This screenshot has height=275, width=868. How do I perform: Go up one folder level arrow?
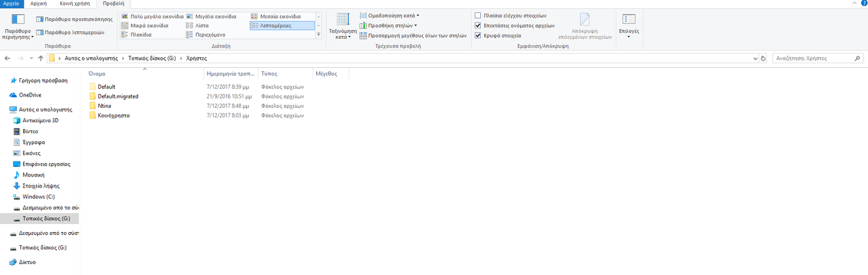[41, 58]
